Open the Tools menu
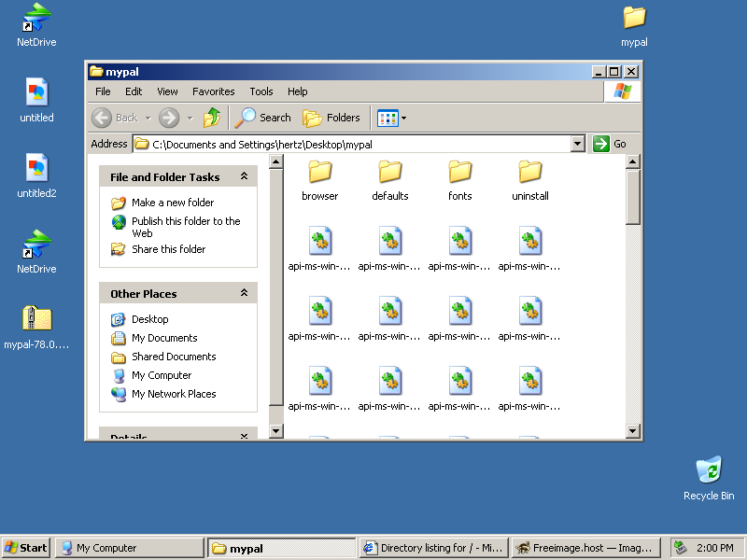747x560 pixels. coord(261,91)
